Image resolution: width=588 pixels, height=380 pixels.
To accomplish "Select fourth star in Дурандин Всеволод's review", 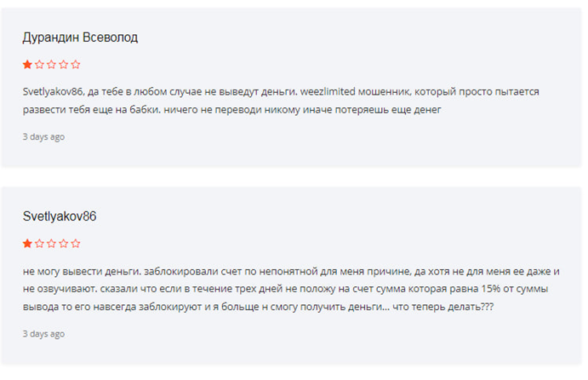I will (x=64, y=64).
